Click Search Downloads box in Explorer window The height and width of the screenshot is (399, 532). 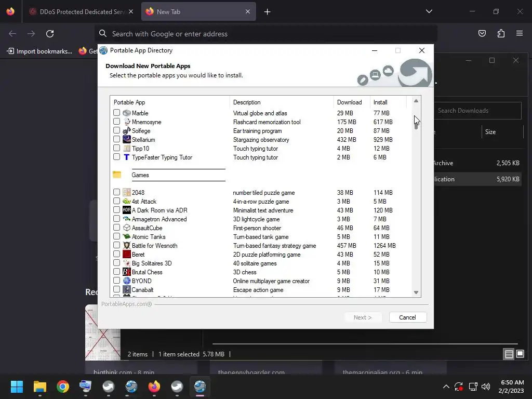tap(478, 111)
